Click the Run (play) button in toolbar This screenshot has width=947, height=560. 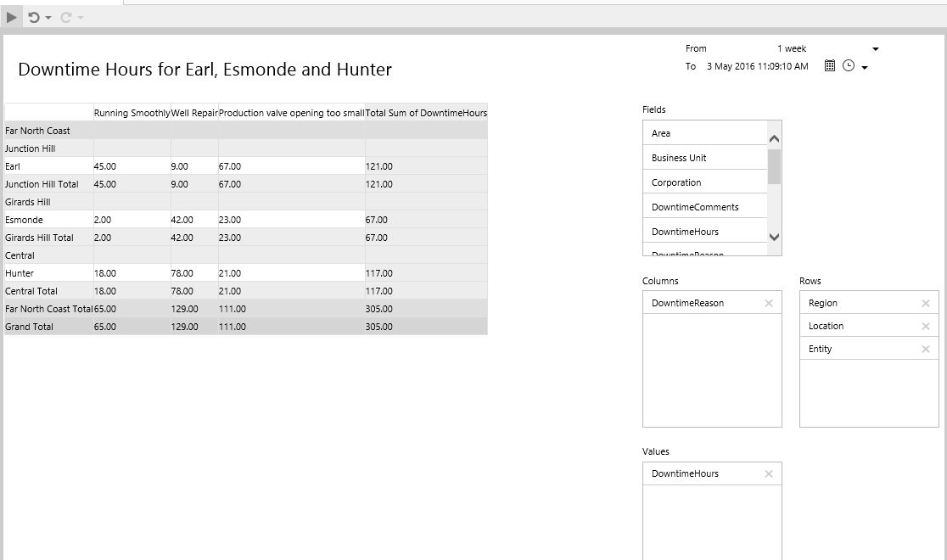point(12,17)
